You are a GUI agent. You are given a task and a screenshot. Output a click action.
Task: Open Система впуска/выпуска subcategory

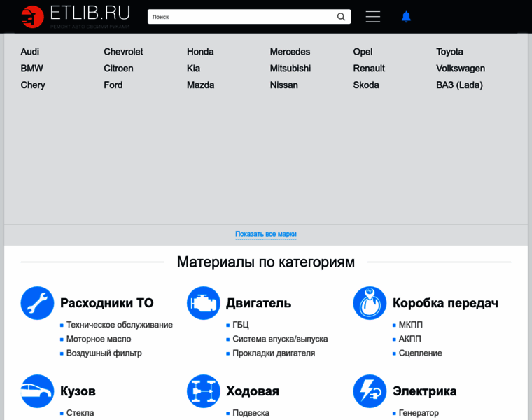[x=280, y=339]
